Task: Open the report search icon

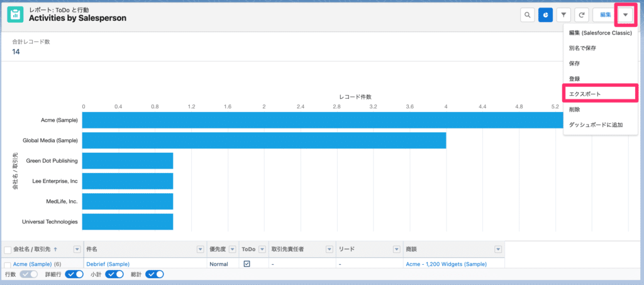Action: pos(527,14)
